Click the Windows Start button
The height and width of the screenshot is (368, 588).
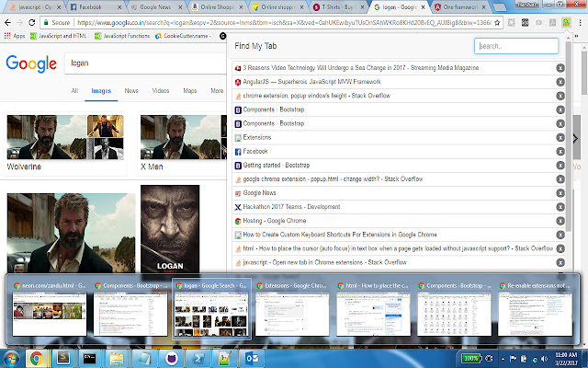(10, 359)
